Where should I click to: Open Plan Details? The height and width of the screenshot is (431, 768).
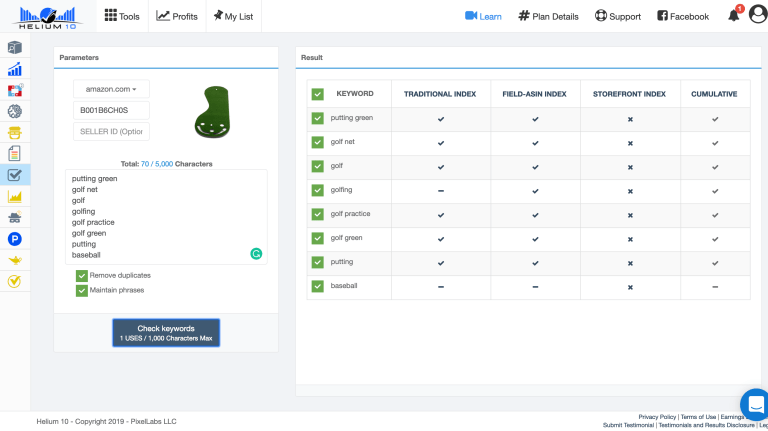[549, 16]
